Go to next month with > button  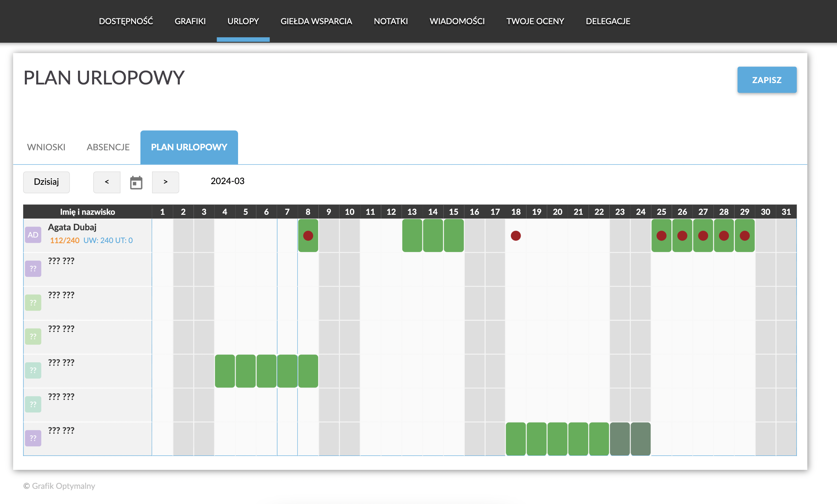[166, 182]
